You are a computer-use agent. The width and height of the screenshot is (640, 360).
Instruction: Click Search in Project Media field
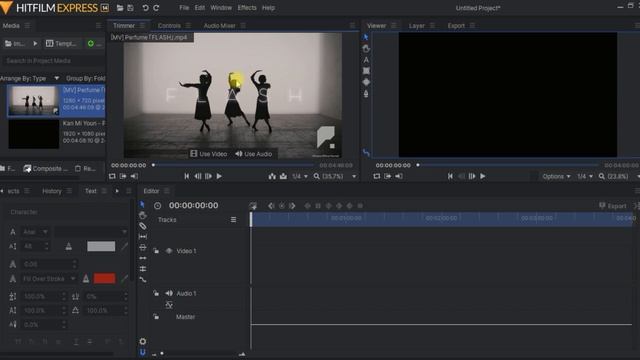point(53,61)
